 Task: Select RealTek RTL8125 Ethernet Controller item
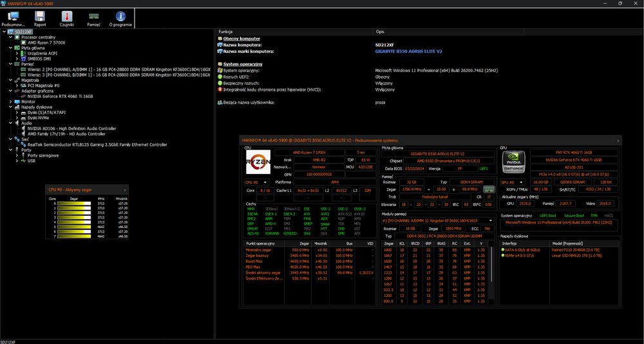point(97,145)
